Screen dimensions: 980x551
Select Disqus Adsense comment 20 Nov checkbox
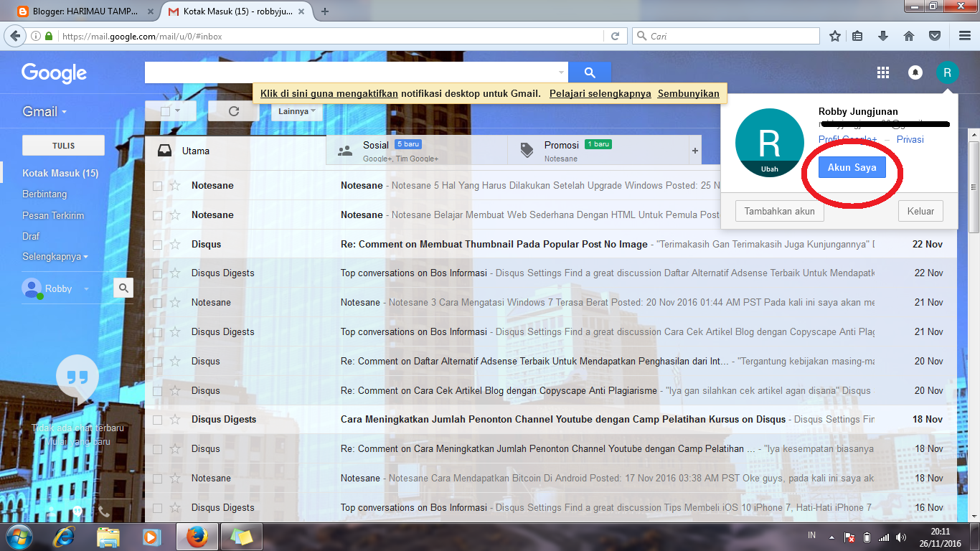(x=157, y=362)
